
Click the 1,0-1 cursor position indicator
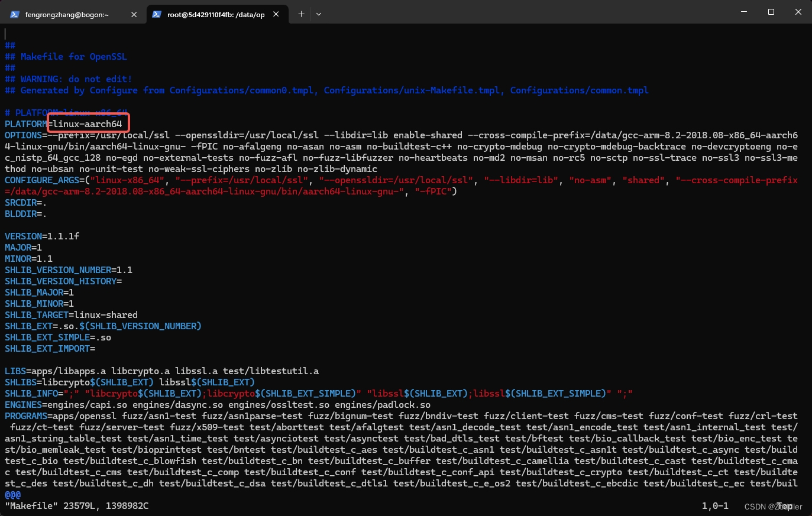(715, 506)
